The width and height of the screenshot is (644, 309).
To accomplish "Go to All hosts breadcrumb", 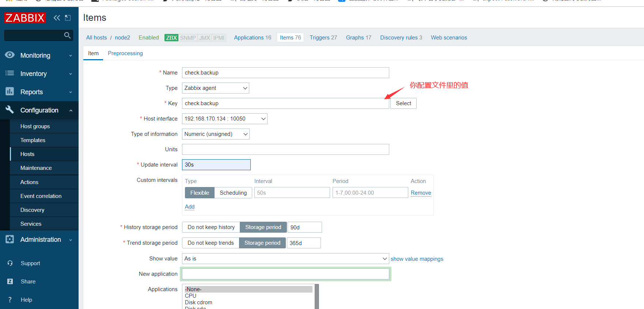I will pos(96,38).
